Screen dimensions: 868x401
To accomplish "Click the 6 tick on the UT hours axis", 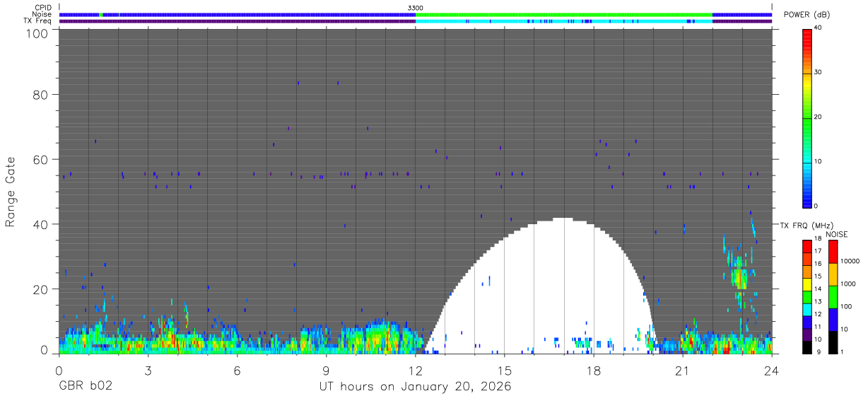I will (237, 370).
